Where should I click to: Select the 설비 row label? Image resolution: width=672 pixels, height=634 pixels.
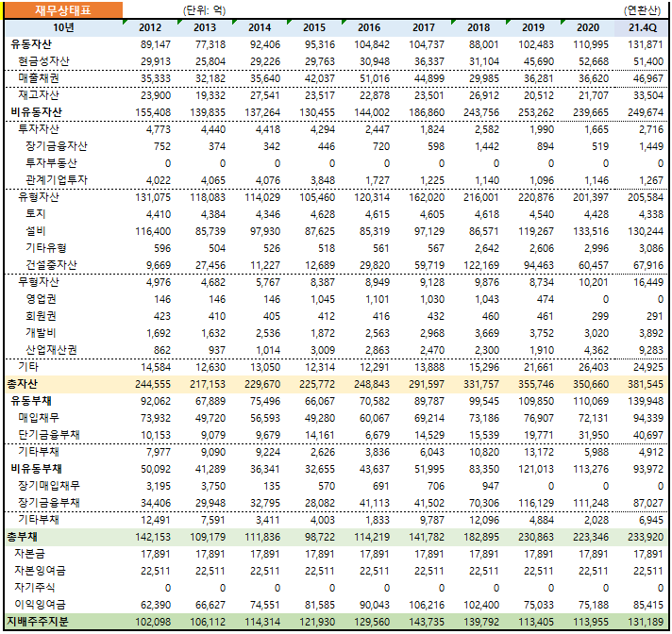pos(36,231)
